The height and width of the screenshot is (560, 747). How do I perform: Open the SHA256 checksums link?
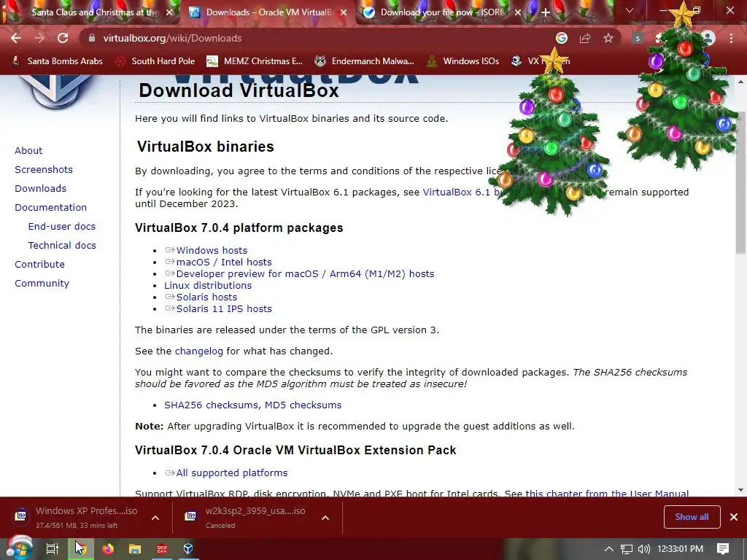click(212, 405)
